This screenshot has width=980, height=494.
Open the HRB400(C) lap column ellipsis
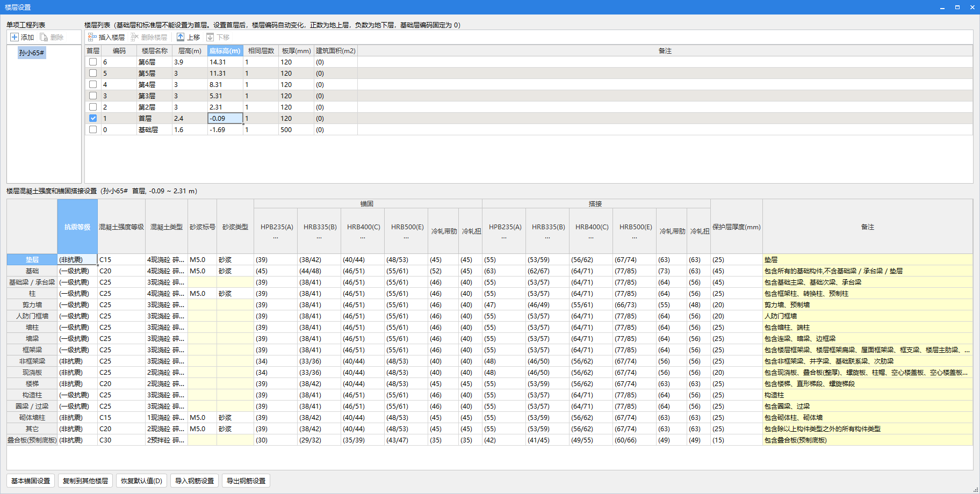pyautogui.click(x=591, y=237)
